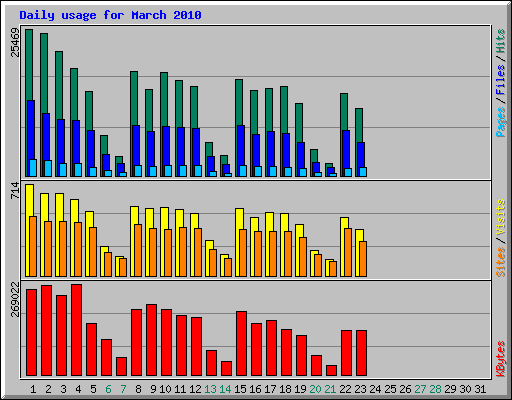Click the red KBytes bar for day 1
512x400 pixels.
tap(31, 333)
